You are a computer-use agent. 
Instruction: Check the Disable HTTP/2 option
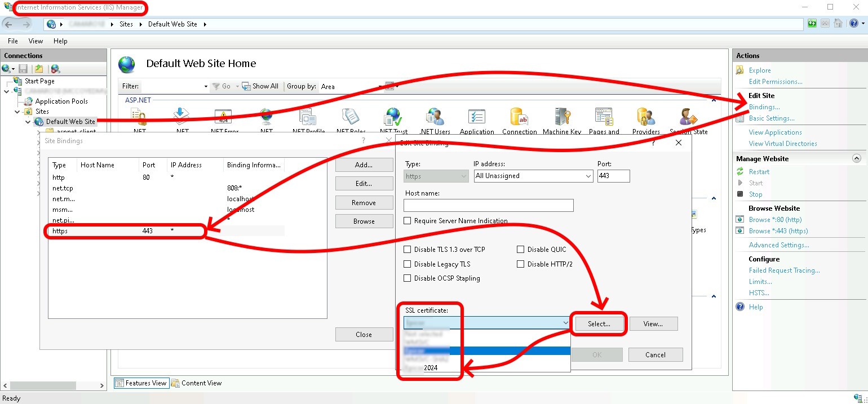[520, 264]
